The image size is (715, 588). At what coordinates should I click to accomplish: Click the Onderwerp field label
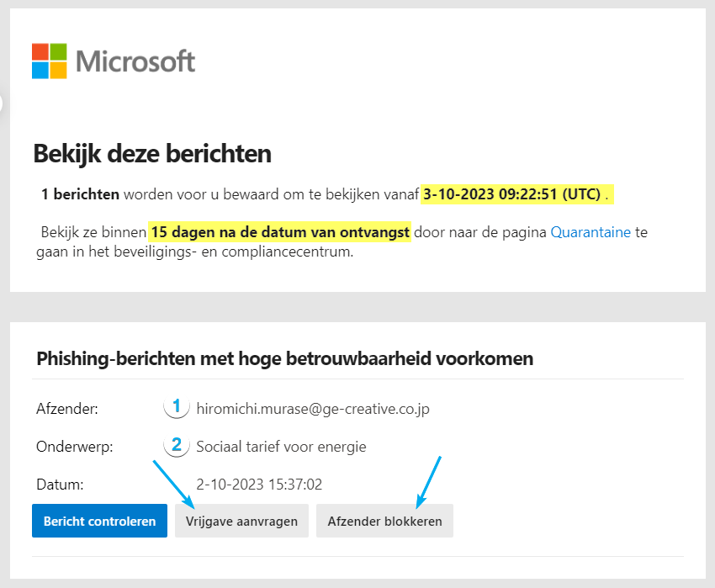point(73,446)
